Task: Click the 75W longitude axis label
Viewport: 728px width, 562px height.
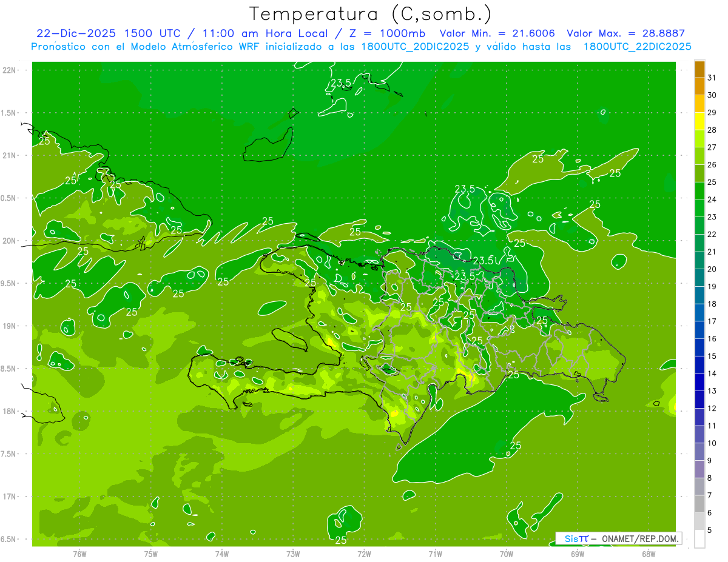Action: coord(151,554)
